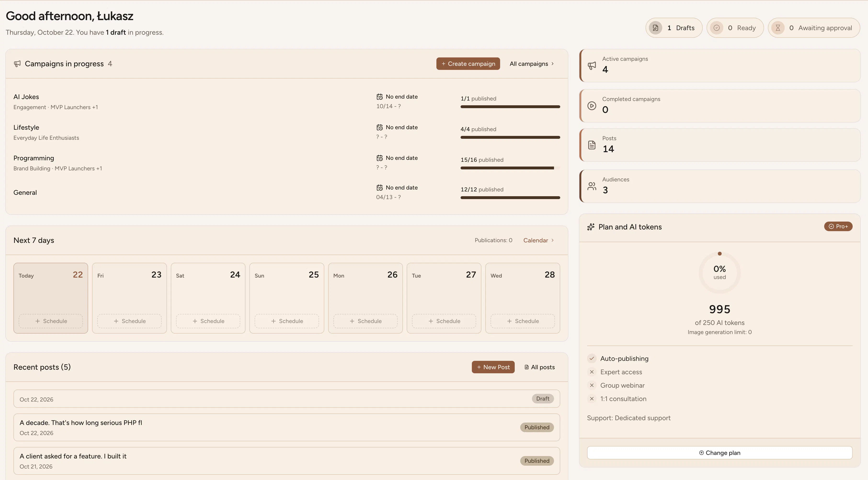Image resolution: width=868 pixels, height=480 pixels.
Task: Toggle the Expert access X mark
Action: click(592, 372)
